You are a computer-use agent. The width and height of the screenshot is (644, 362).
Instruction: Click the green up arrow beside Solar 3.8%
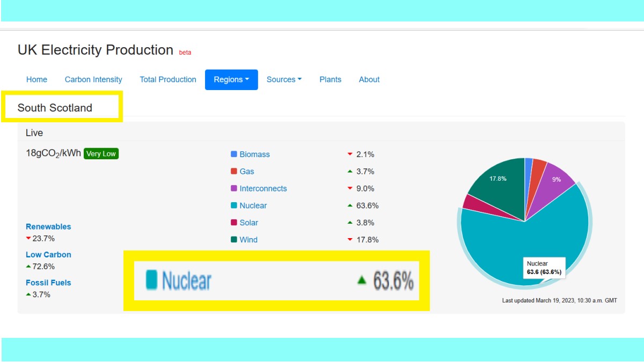[350, 223]
